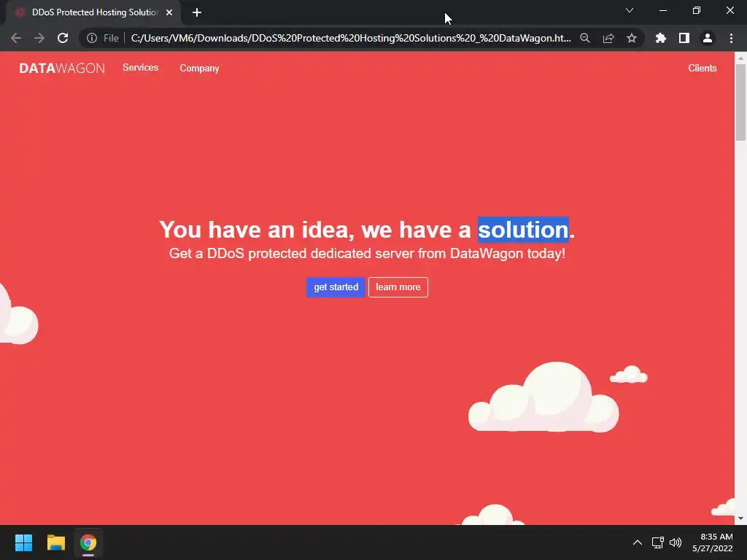747x560 pixels.
Task: Reload the page with refresh icon
Action: click(63, 38)
